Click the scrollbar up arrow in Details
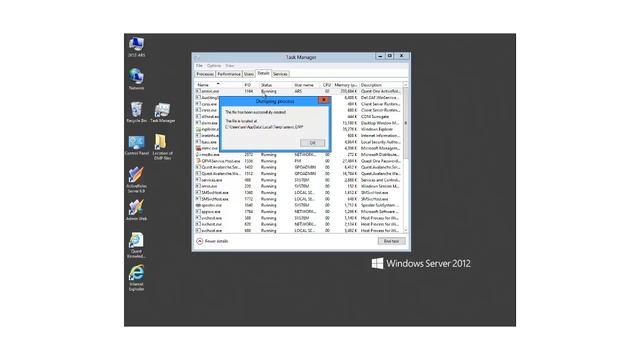The image size is (640, 360). [x=405, y=85]
